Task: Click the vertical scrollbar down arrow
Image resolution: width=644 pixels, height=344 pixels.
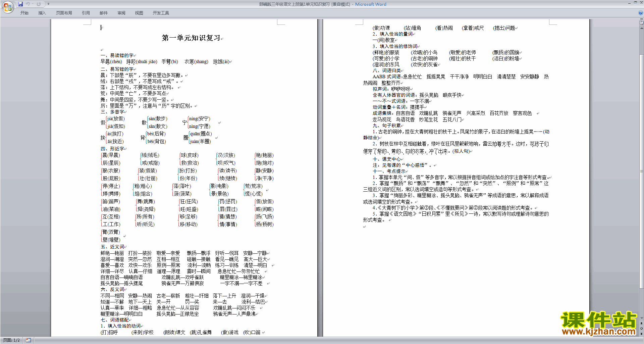Action: coord(642,318)
